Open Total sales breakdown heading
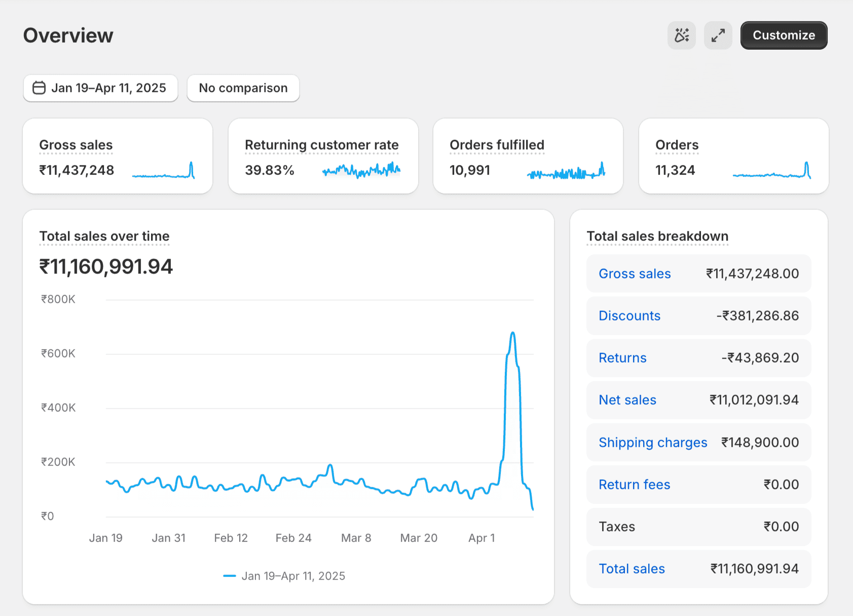This screenshot has width=853, height=616. point(657,236)
